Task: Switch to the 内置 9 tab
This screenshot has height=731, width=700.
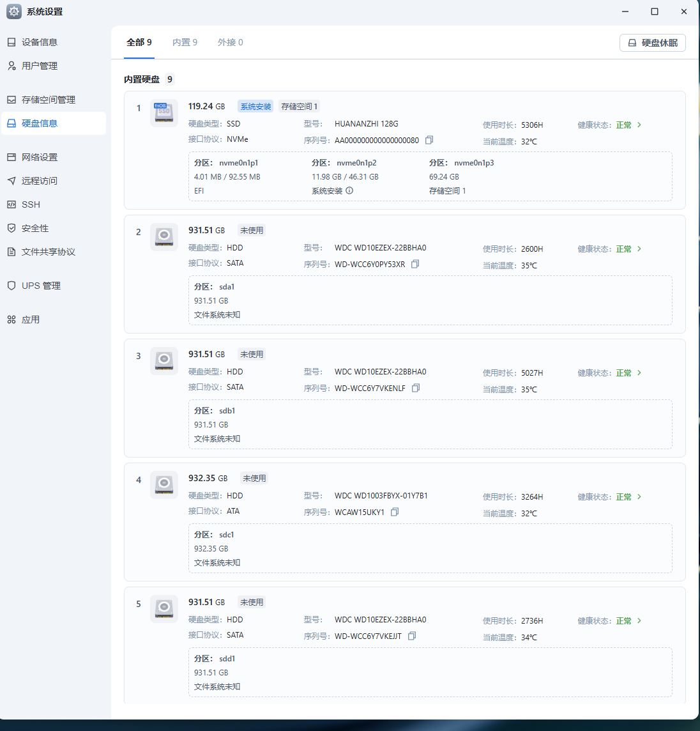Action: coord(185,42)
